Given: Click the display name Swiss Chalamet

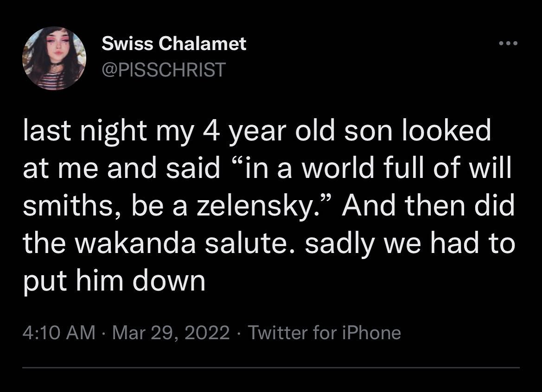Looking at the screenshot, I should 174,44.
